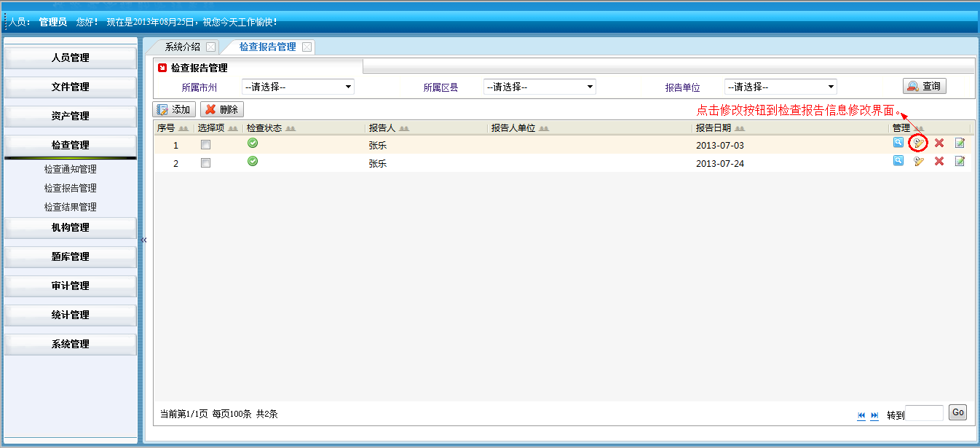
Task: Open the notepad icon for the 2013-07-24 report
Action: tap(960, 161)
